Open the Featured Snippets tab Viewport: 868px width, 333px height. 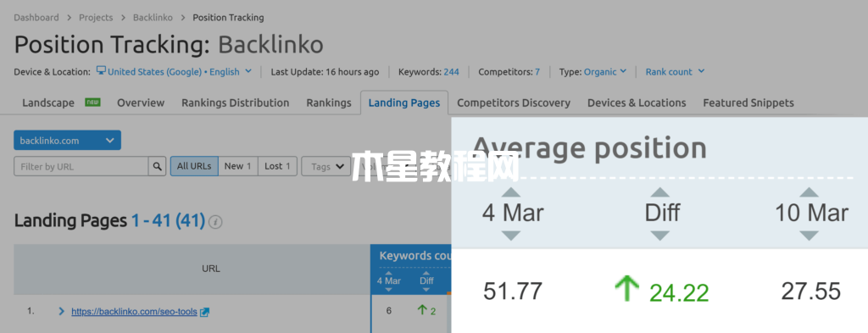(748, 103)
